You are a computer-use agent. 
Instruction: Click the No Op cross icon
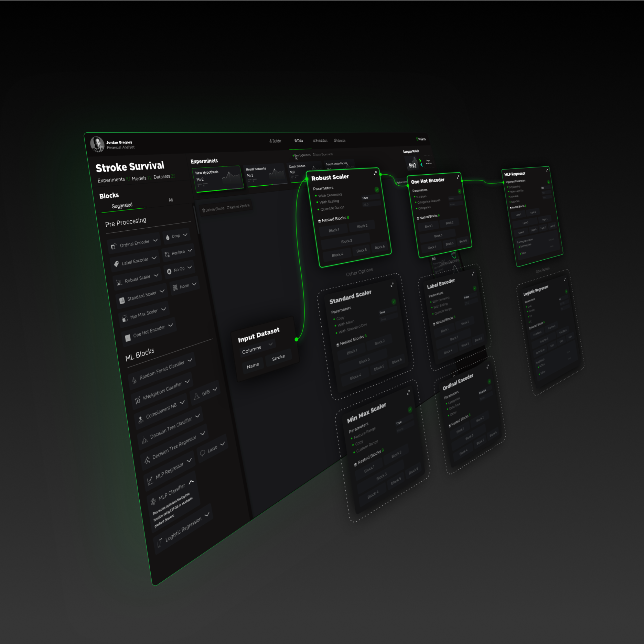[169, 271]
